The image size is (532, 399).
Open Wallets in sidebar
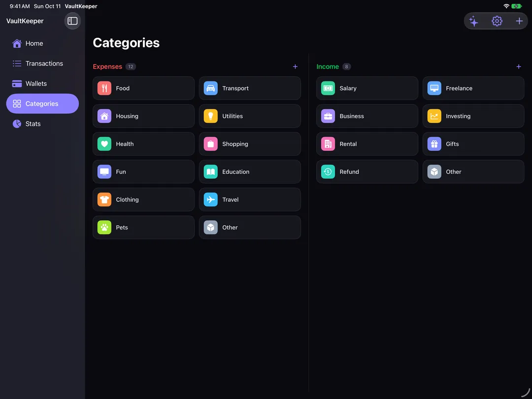42,83
